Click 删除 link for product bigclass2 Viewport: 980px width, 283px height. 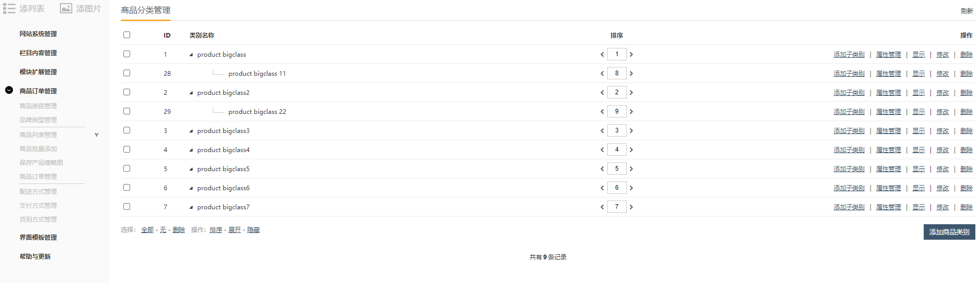[x=967, y=93]
